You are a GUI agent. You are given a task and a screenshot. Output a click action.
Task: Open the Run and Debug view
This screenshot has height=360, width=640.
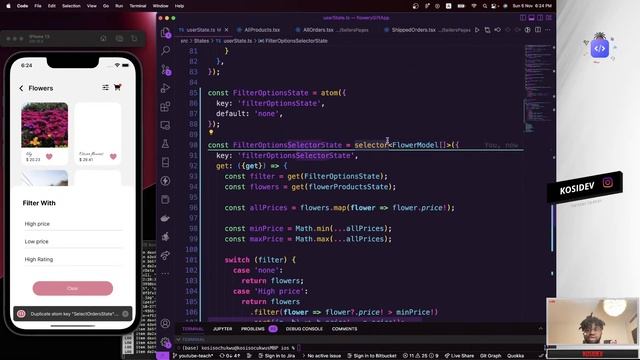pyautogui.click(x=165, y=88)
